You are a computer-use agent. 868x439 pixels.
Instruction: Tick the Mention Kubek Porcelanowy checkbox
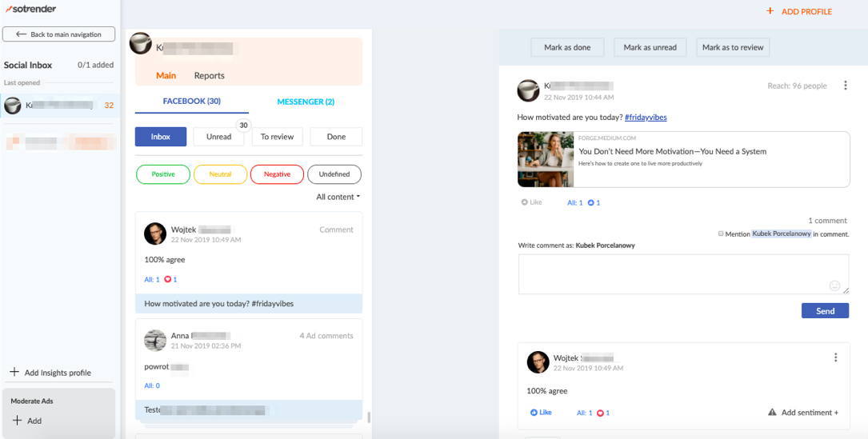721,233
